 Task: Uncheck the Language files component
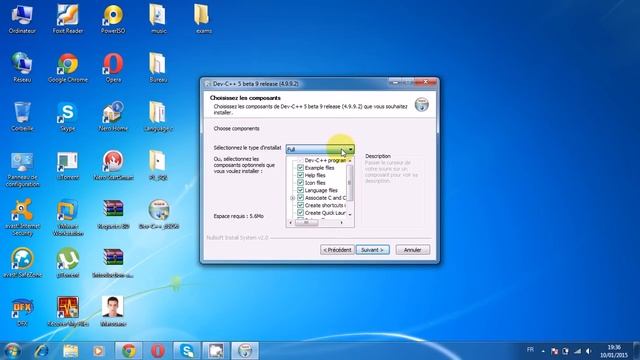(300, 190)
